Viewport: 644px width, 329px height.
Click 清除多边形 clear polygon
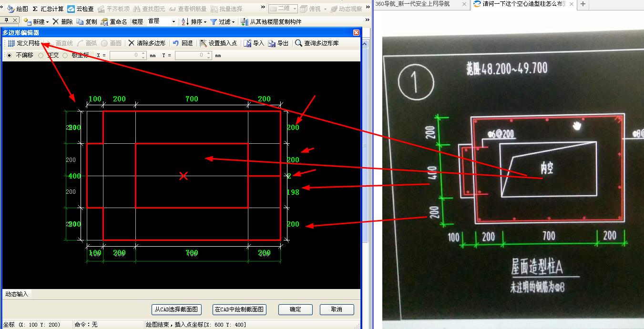point(147,43)
